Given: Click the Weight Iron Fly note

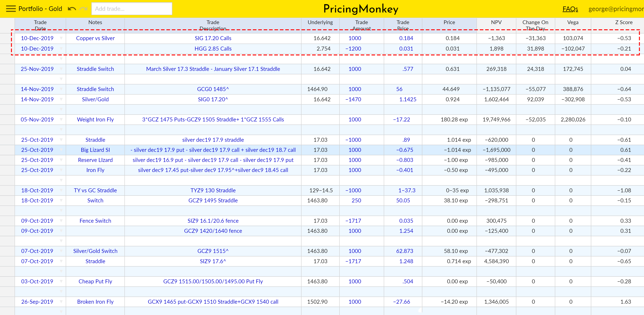Looking at the screenshot, I should coord(95,120).
